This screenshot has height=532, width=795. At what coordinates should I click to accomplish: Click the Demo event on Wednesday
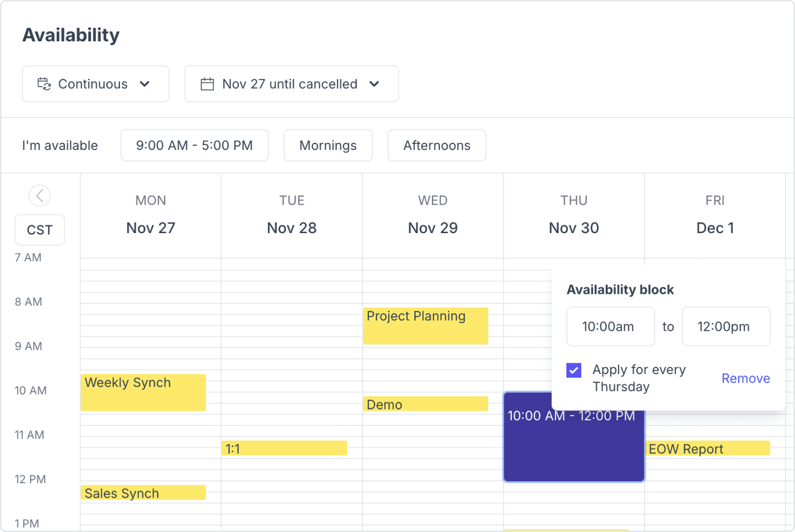tap(425, 404)
